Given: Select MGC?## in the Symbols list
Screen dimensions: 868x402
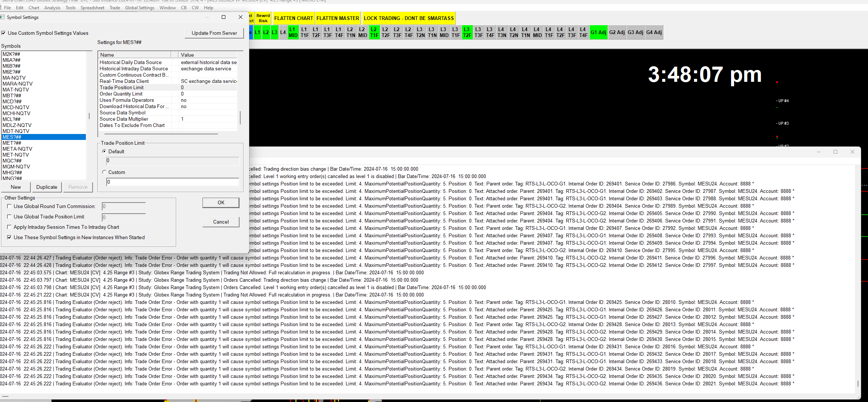Looking at the screenshot, I should [x=12, y=161].
